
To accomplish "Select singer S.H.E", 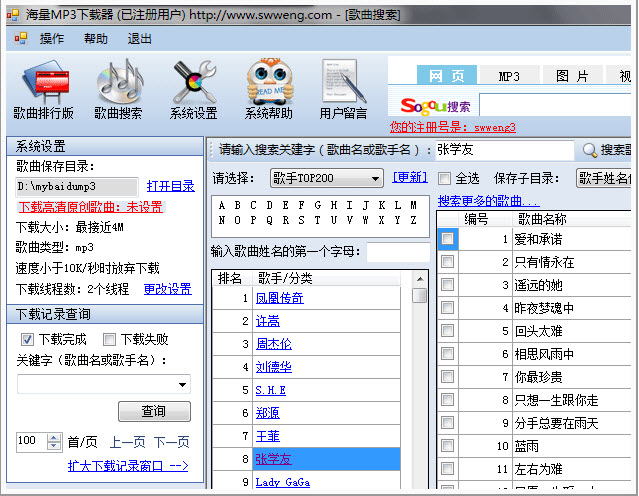I will click(x=271, y=390).
